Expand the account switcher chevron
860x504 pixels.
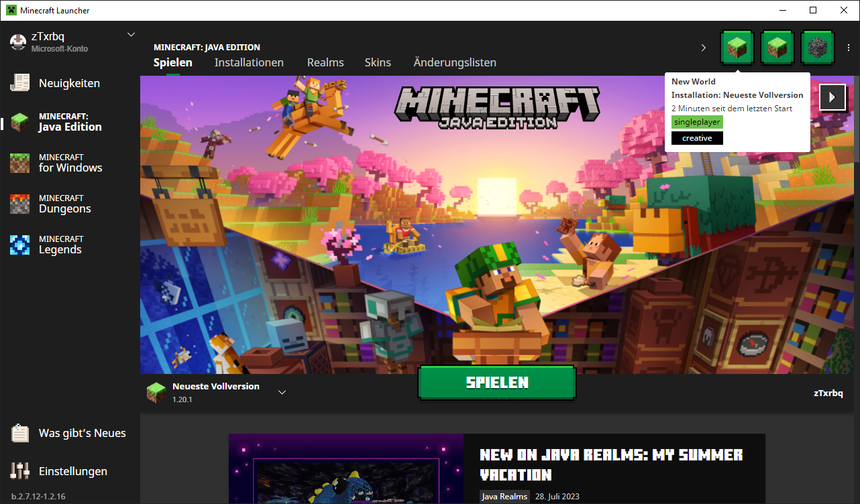pyautogui.click(x=131, y=34)
